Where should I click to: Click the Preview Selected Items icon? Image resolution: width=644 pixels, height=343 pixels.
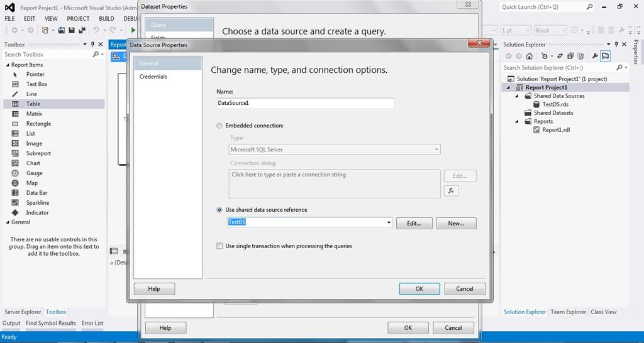click(x=606, y=56)
